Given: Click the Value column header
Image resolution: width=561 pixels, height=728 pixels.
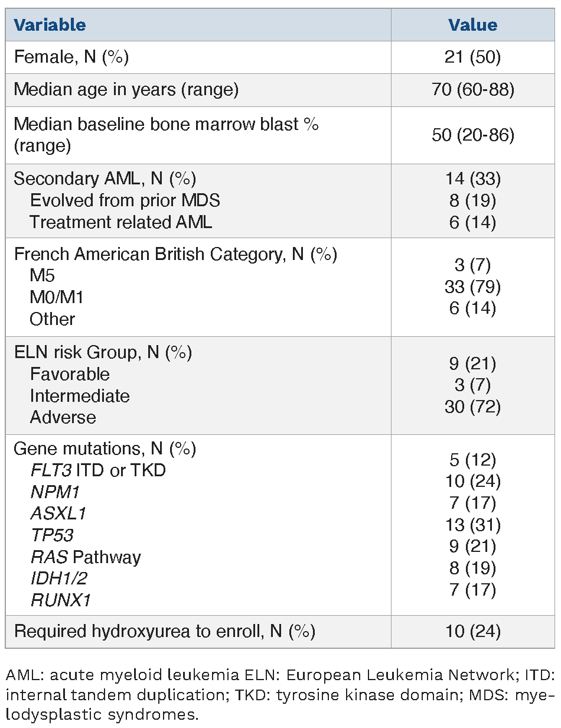Looking at the screenshot, I should [472, 25].
